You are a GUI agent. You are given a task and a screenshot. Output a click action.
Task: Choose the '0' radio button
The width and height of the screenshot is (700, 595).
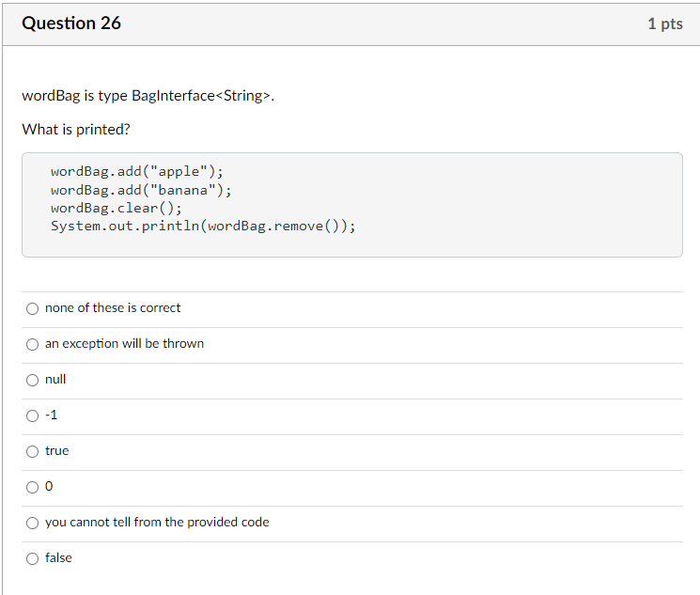[x=33, y=487]
